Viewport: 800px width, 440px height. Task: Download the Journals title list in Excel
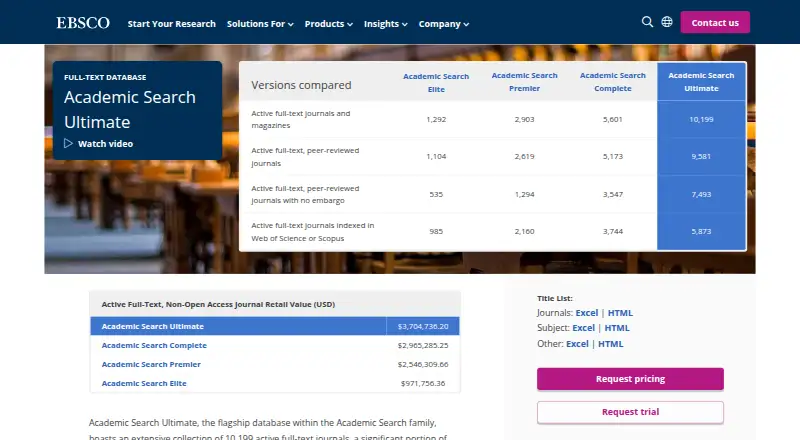tap(587, 313)
